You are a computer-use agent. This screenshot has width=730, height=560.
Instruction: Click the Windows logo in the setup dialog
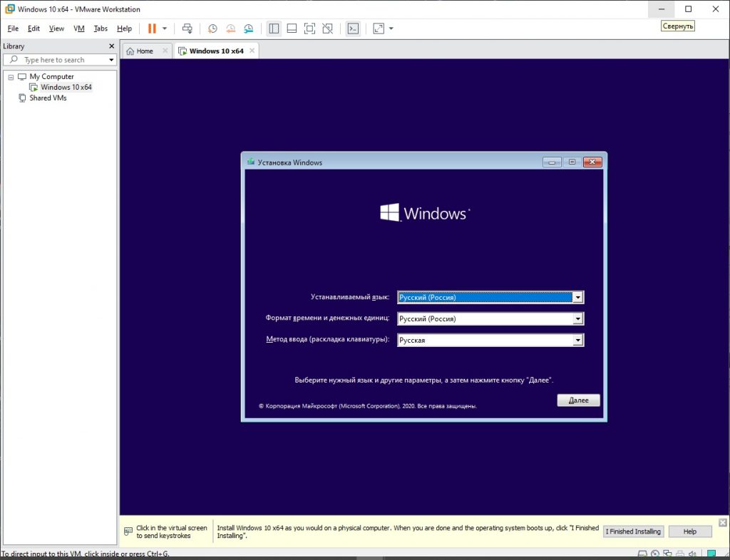[x=389, y=212]
